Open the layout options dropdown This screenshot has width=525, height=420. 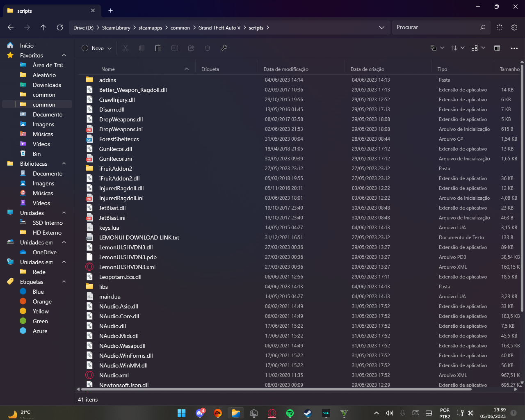(x=478, y=48)
